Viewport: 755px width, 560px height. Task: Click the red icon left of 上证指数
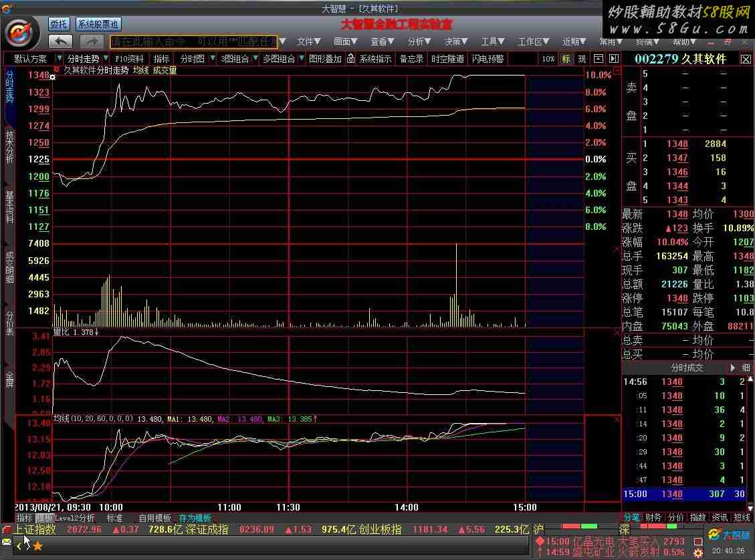click(x=7, y=530)
